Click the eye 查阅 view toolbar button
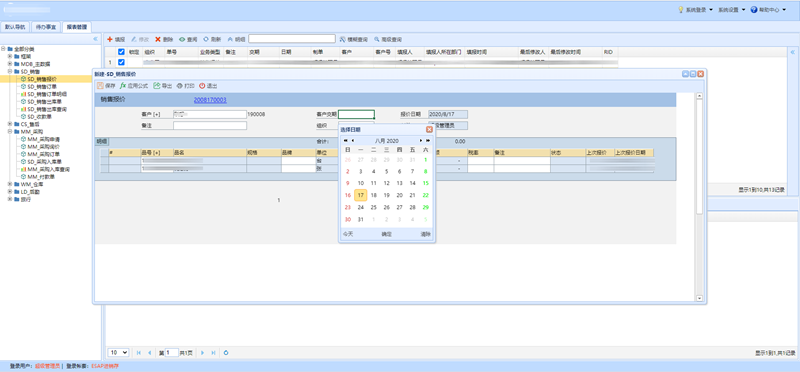Image resolution: width=800 pixels, height=372 pixels. [188, 39]
